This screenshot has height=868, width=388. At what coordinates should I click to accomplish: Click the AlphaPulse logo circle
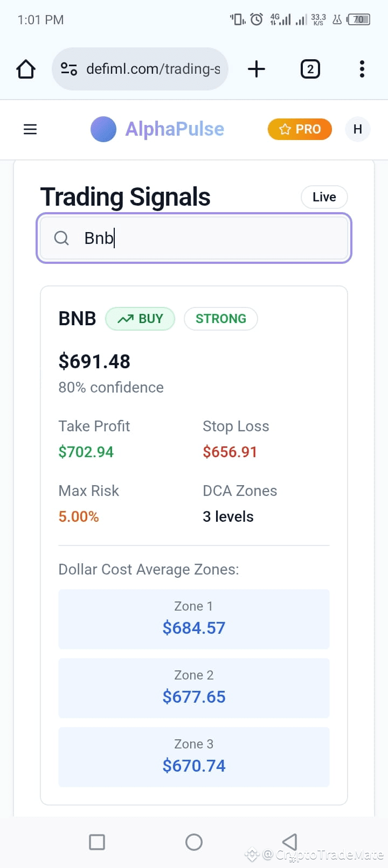103,129
